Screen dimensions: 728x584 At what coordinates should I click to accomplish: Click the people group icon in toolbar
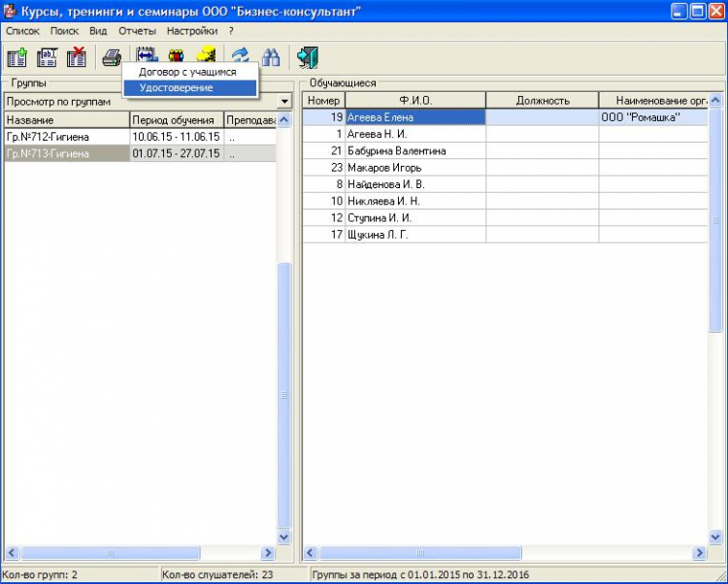click(176, 54)
